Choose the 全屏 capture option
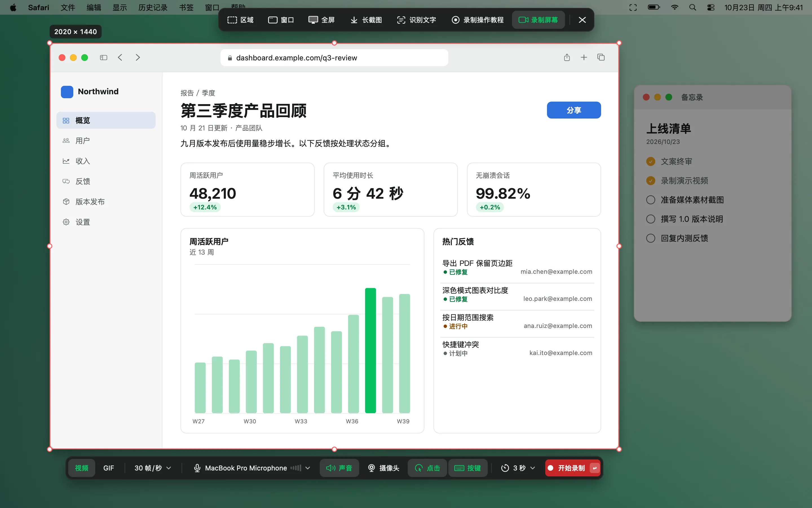Image resolution: width=812 pixels, height=508 pixels. (x=321, y=20)
